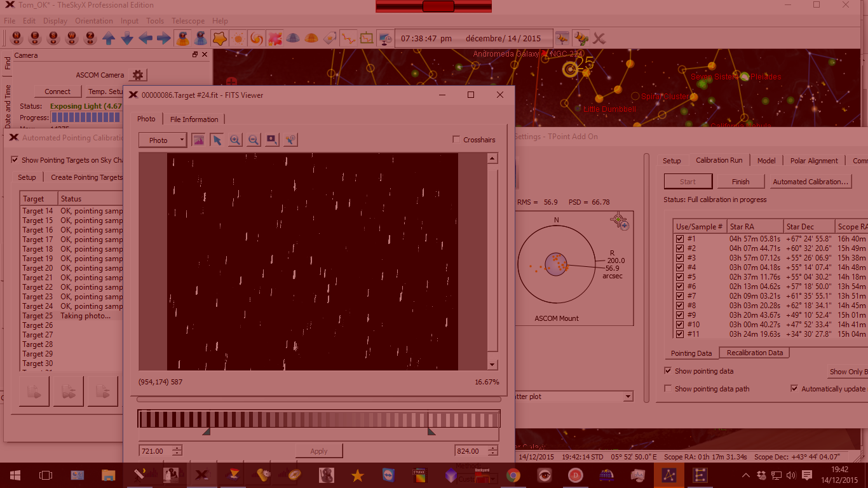Switch to File Information tab
868x488 pixels.
point(194,119)
